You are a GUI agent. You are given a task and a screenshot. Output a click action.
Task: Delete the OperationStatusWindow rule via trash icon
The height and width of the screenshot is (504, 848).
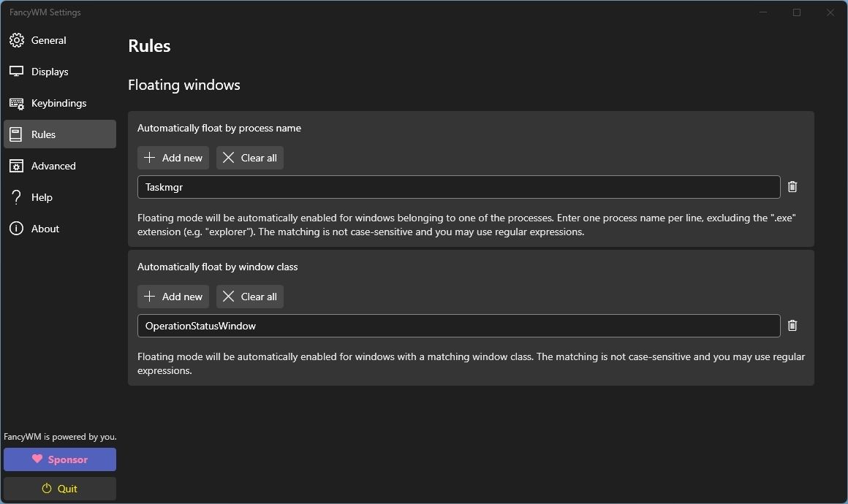coord(792,325)
